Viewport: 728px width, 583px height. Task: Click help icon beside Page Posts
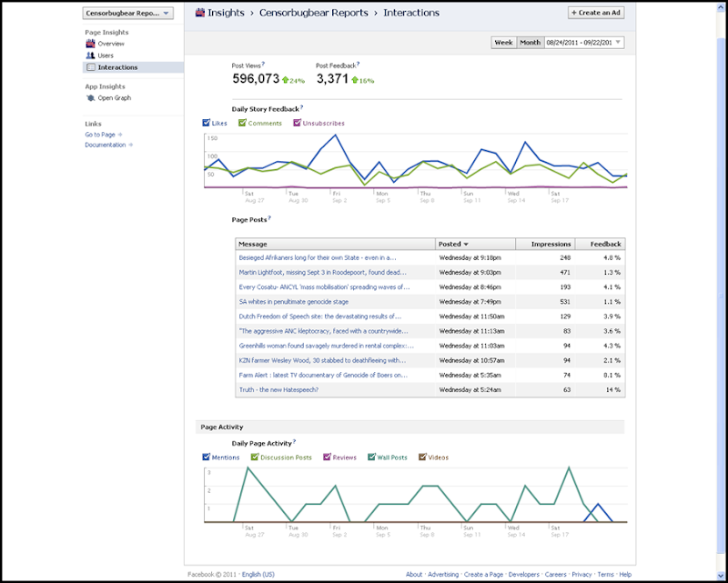pos(269,217)
